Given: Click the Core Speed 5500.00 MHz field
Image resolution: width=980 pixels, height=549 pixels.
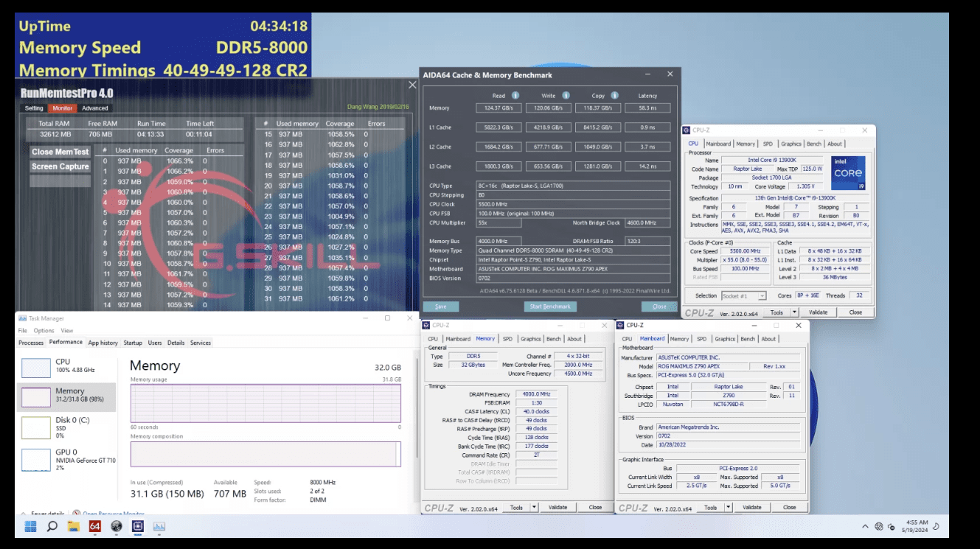Looking at the screenshot, I should click(743, 251).
